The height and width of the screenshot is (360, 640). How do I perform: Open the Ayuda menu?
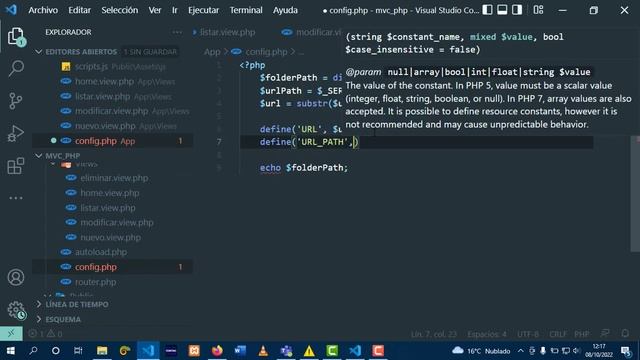pos(285,10)
